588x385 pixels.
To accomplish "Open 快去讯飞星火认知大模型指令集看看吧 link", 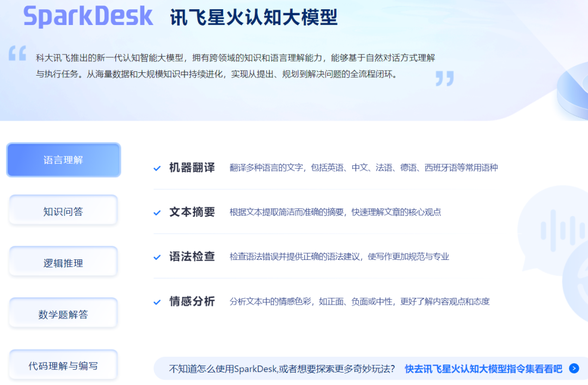I will pos(483,369).
